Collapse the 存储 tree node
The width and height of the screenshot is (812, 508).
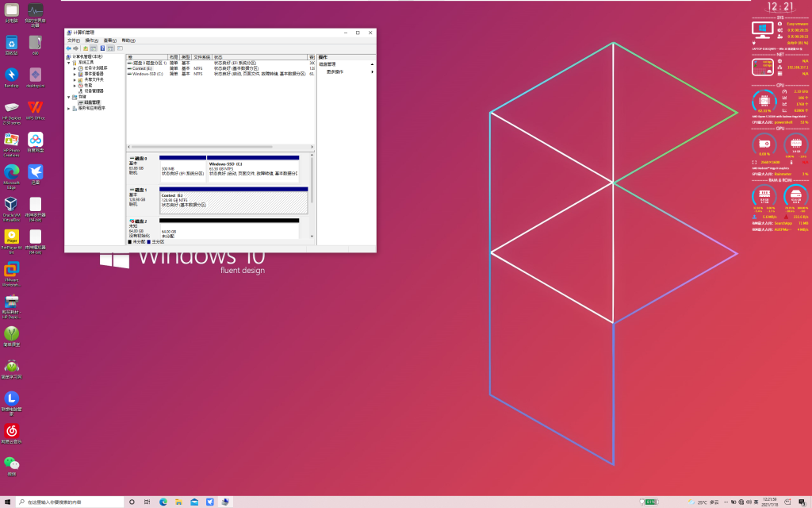[x=69, y=97]
